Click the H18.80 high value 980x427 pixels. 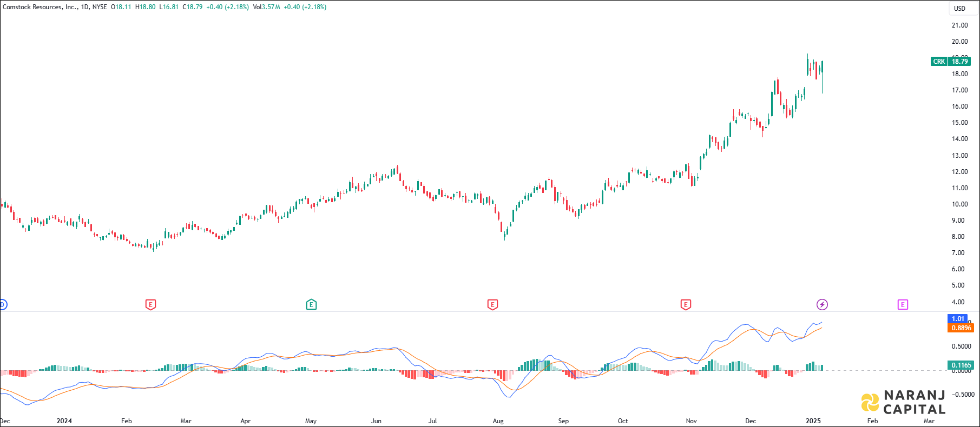pos(146,7)
